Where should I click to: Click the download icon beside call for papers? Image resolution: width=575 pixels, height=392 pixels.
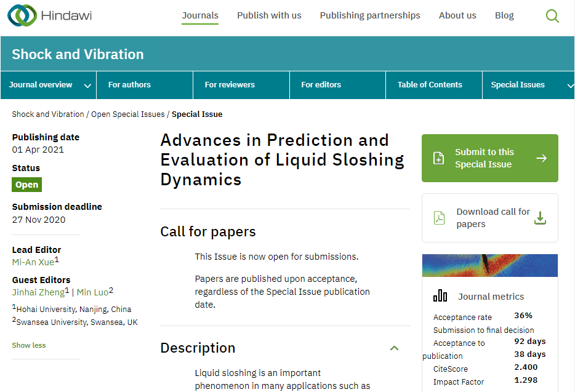(x=539, y=218)
